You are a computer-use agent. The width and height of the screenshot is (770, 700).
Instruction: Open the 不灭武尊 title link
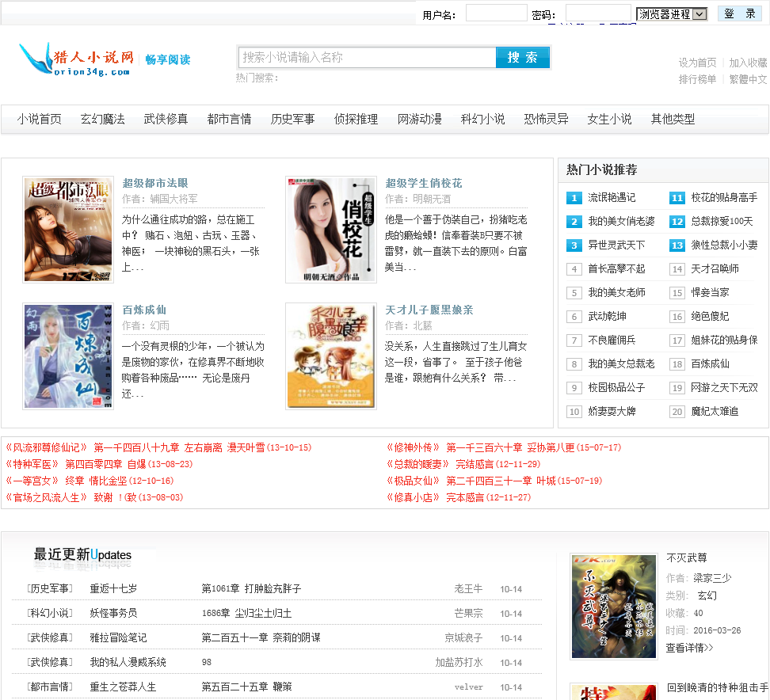pos(687,557)
